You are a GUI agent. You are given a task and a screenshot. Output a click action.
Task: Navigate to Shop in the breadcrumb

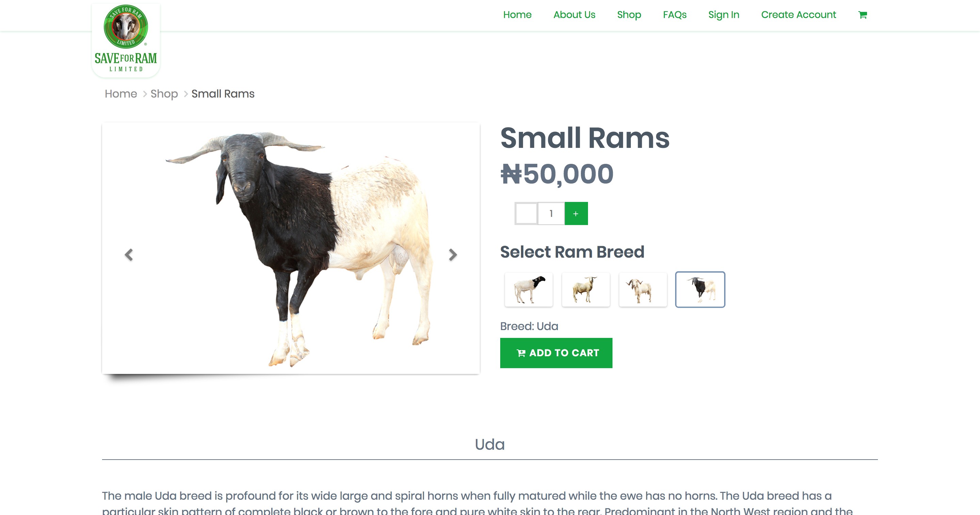164,94
